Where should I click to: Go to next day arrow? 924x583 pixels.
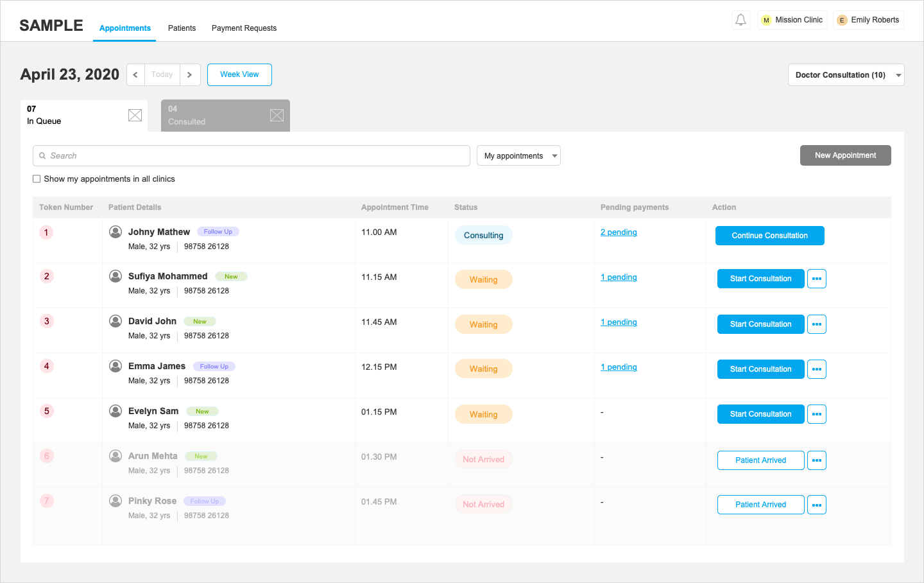pyautogui.click(x=190, y=74)
